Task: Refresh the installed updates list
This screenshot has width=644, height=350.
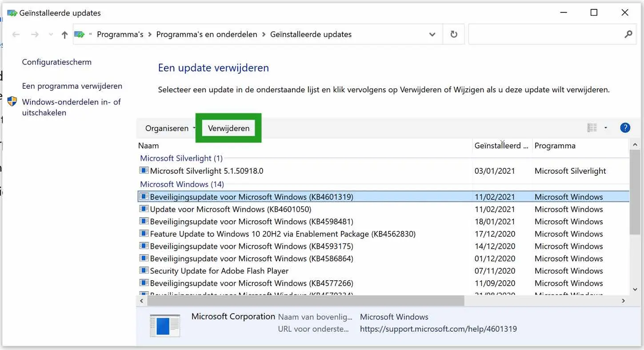Action: click(x=454, y=35)
